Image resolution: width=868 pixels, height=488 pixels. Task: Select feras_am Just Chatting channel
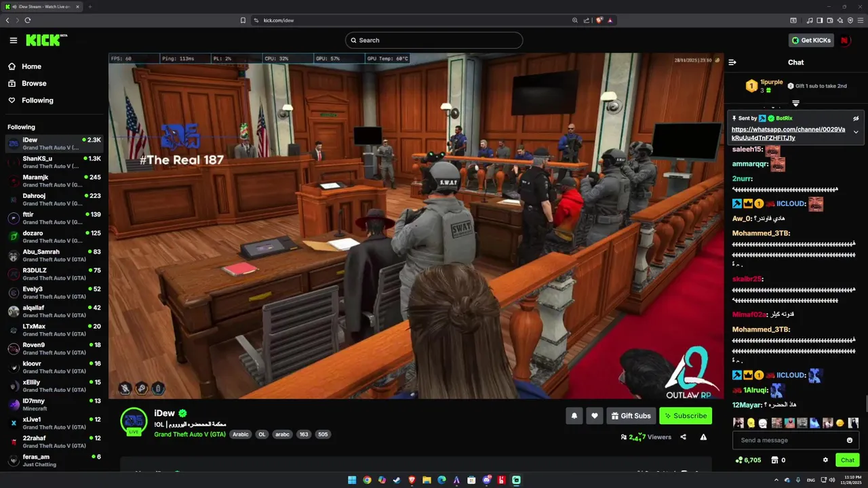[54, 460]
